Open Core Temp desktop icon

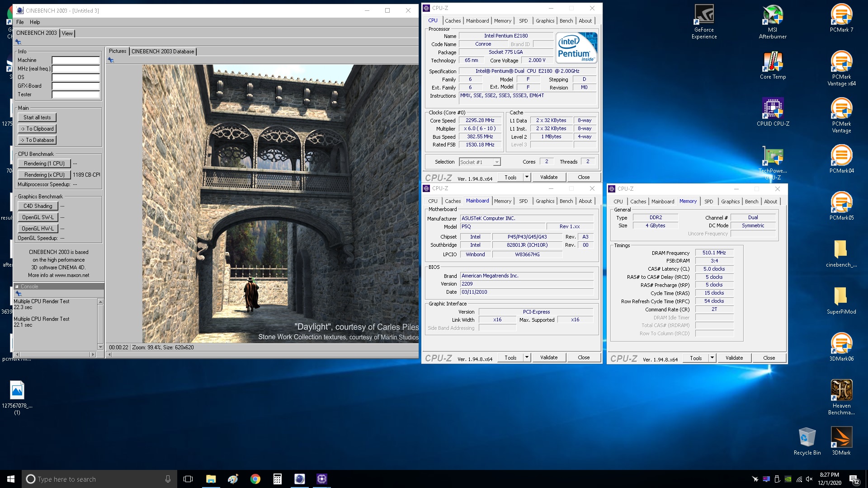pyautogui.click(x=773, y=66)
